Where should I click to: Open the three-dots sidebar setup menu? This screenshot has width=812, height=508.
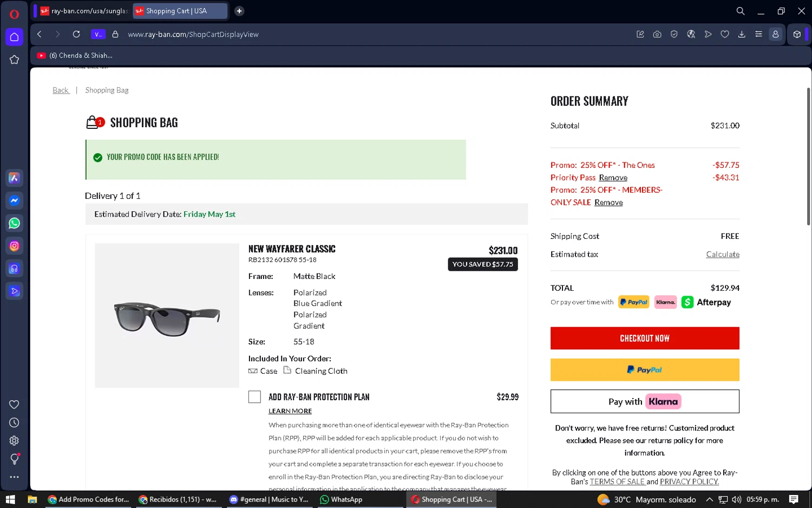point(14,477)
